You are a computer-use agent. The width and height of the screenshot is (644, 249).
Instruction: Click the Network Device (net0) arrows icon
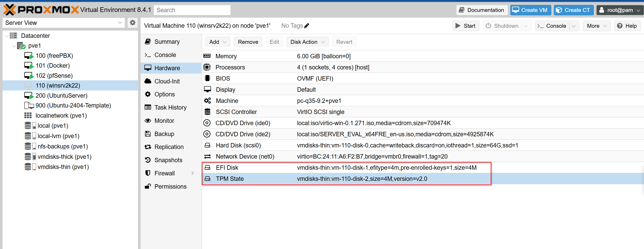pyautogui.click(x=207, y=156)
